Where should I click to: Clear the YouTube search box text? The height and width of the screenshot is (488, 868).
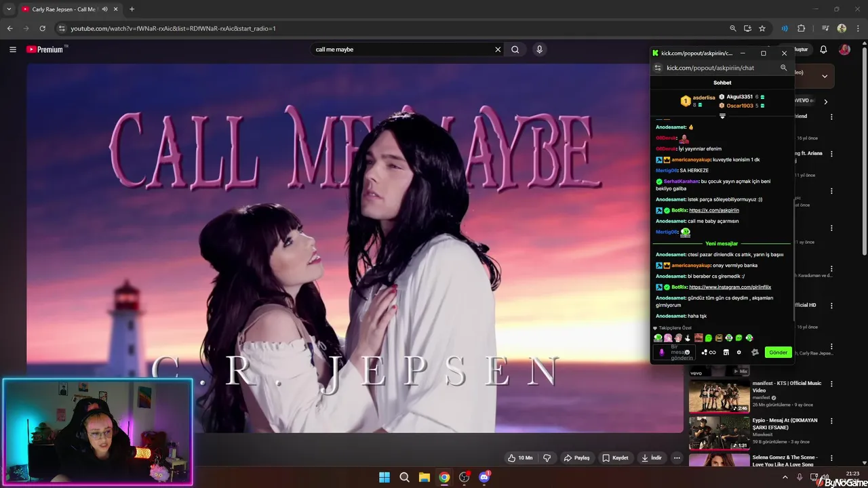tap(498, 49)
